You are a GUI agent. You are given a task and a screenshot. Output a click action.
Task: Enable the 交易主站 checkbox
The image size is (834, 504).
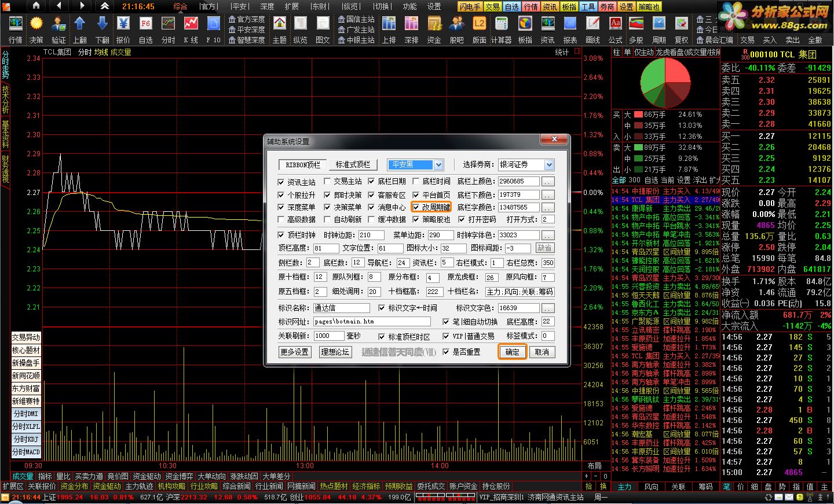tap(327, 181)
